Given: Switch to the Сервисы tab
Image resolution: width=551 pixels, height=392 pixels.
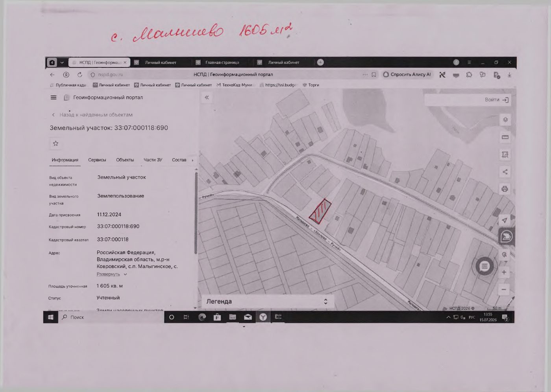Looking at the screenshot, I should [97, 160].
